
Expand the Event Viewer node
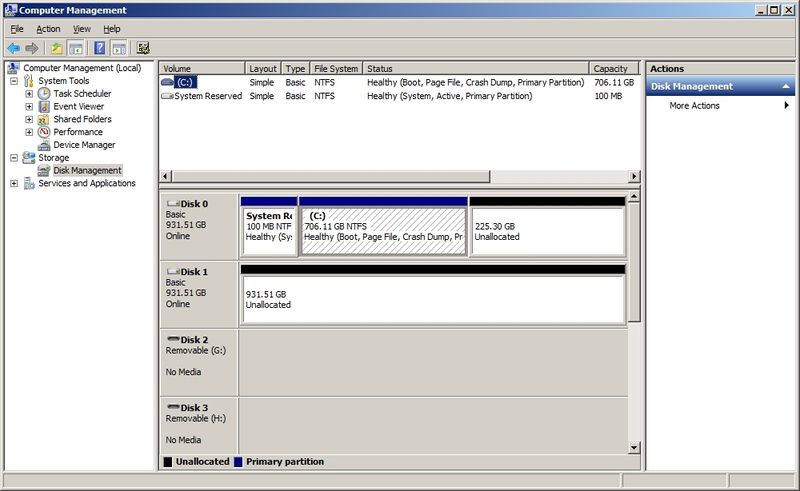29,106
